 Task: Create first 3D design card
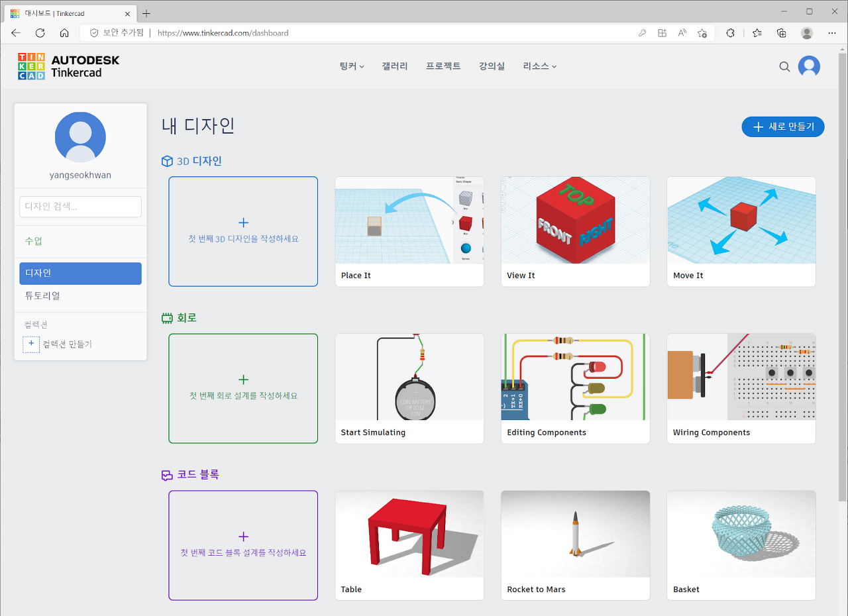tap(243, 231)
